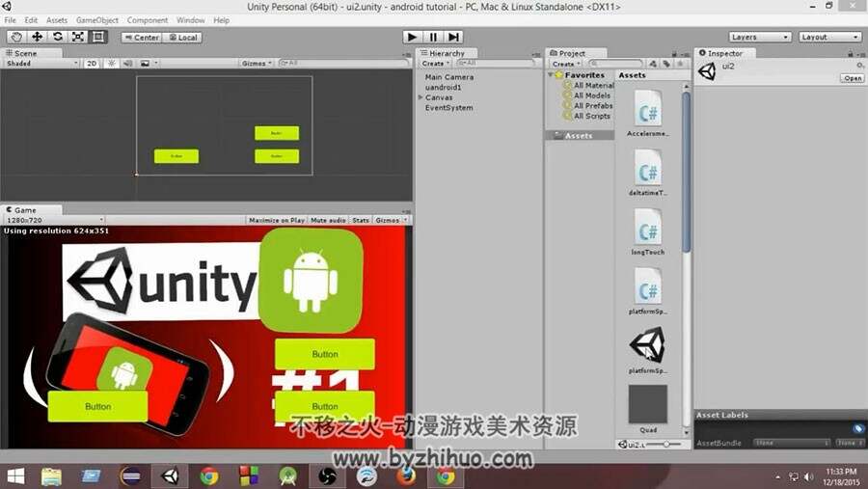
Task: Open the GameObject menu
Action: click(x=96, y=20)
